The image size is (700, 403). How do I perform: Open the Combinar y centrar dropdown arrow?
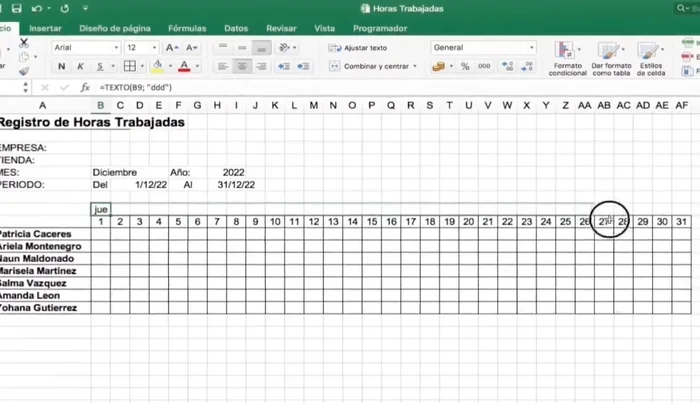[x=415, y=66]
